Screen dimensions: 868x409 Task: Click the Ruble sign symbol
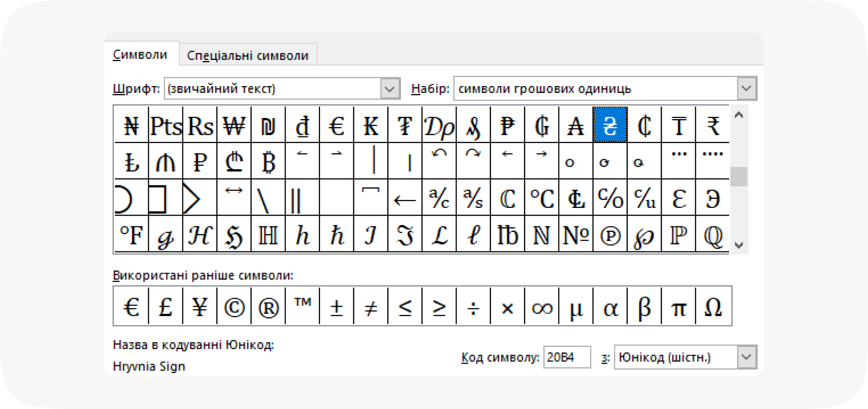[x=200, y=162]
